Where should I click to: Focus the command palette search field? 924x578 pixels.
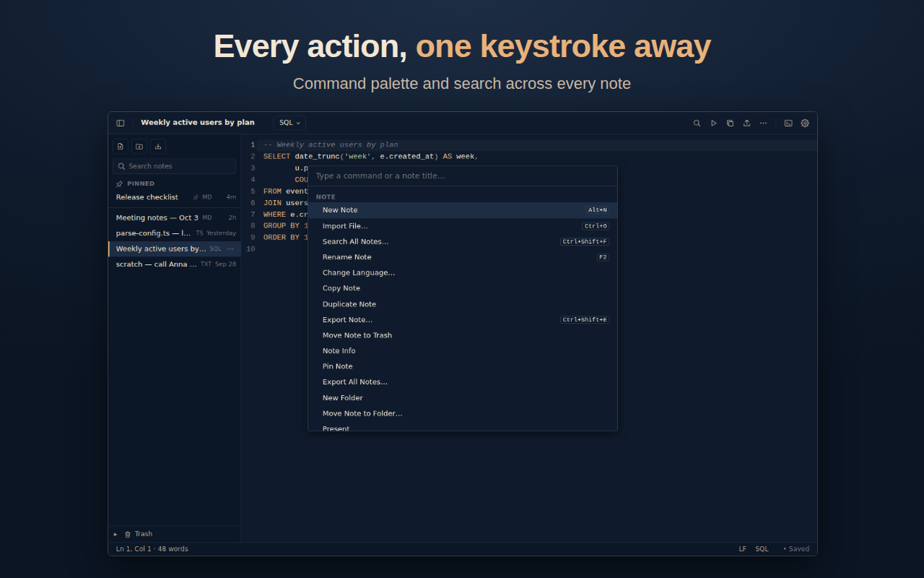coord(463,176)
